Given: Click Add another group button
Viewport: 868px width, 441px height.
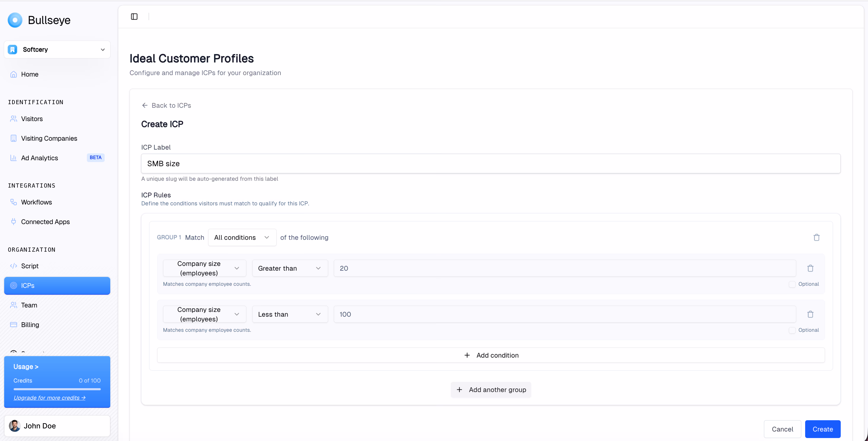Looking at the screenshot, I should (x=491, y=390).
